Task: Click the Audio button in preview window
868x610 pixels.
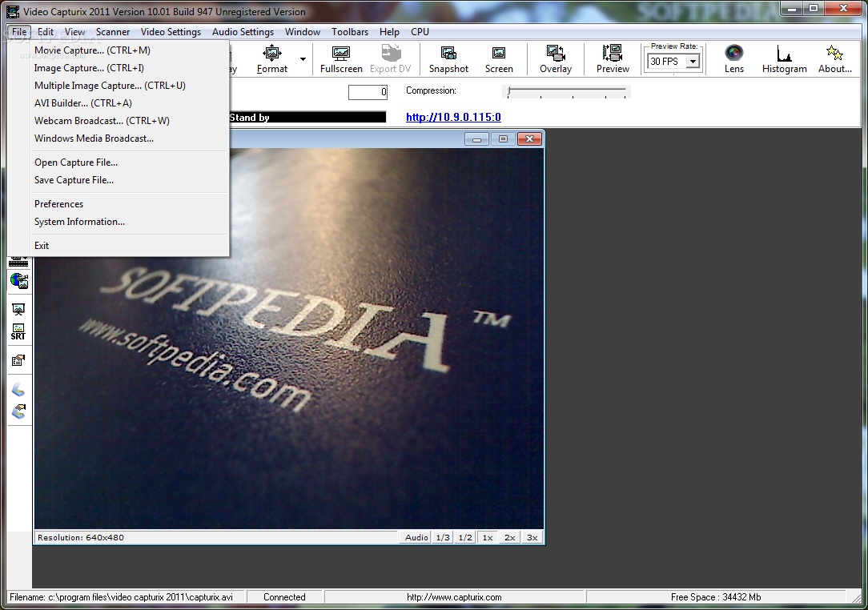Action: [x=416, y=537]
